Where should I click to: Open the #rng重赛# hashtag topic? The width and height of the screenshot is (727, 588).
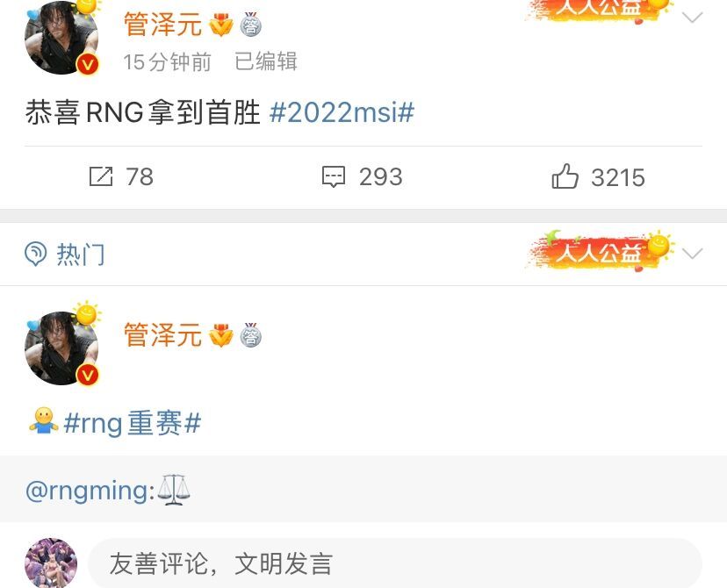click(x=132, y=423)
